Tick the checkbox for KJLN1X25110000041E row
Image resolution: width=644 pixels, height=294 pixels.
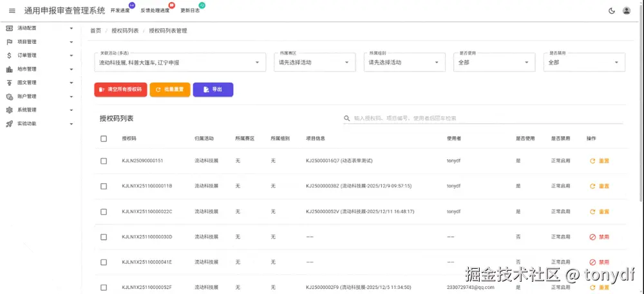pos(104,262)
